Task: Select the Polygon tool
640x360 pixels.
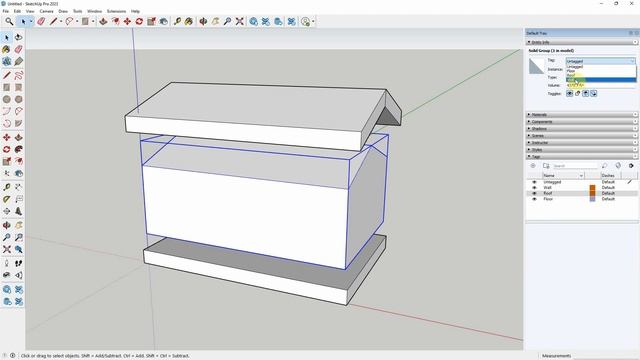Action: pyautogui.click(x=18, y=99)
